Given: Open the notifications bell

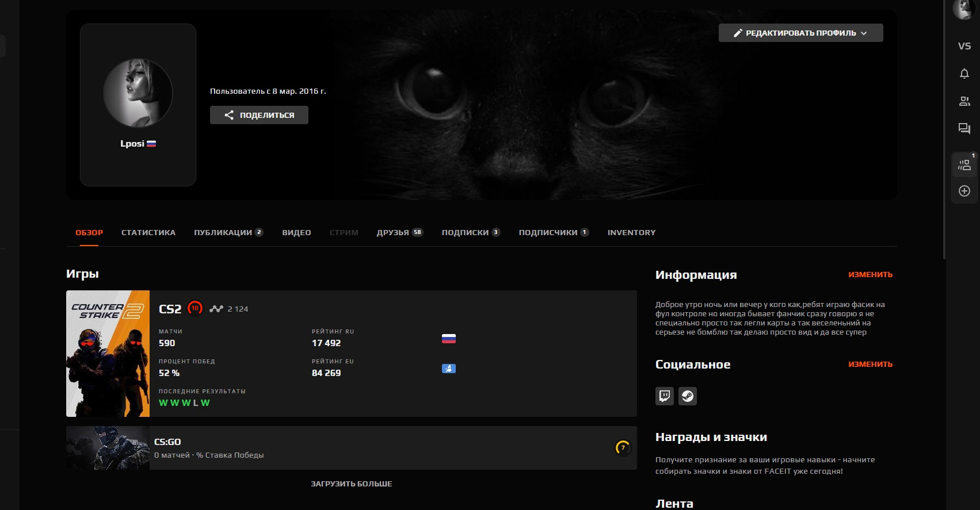Looking at the screenshot, I should [964, 74].
